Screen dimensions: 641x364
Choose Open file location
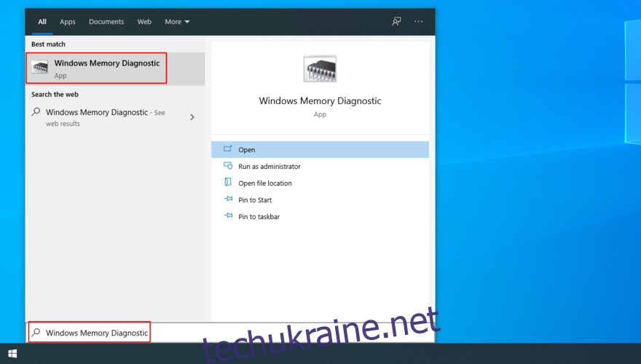pos(320,183)
